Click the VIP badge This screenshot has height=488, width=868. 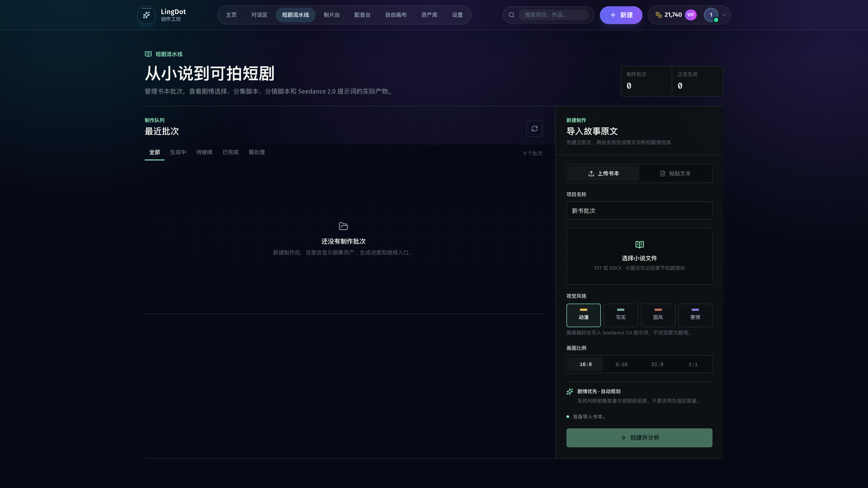click(690, 15)
